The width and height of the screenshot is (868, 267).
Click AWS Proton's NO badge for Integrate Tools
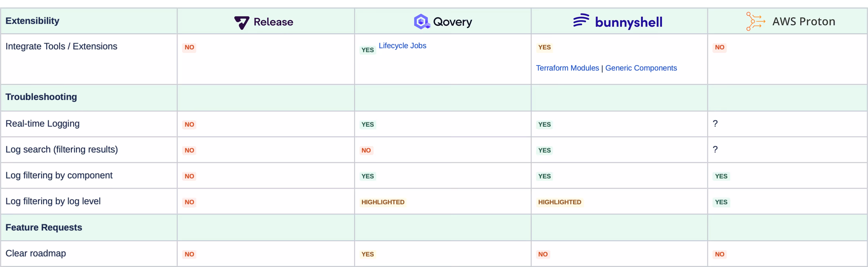point(719,47)
